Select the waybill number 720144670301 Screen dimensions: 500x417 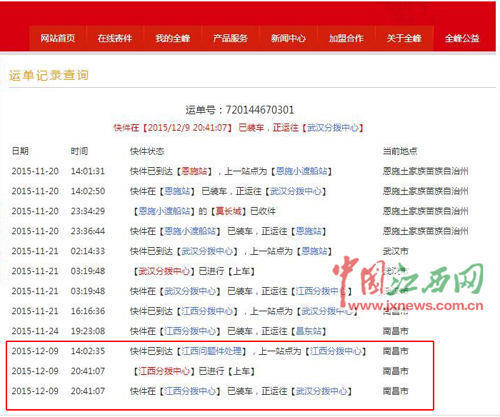tap(260, 110)
